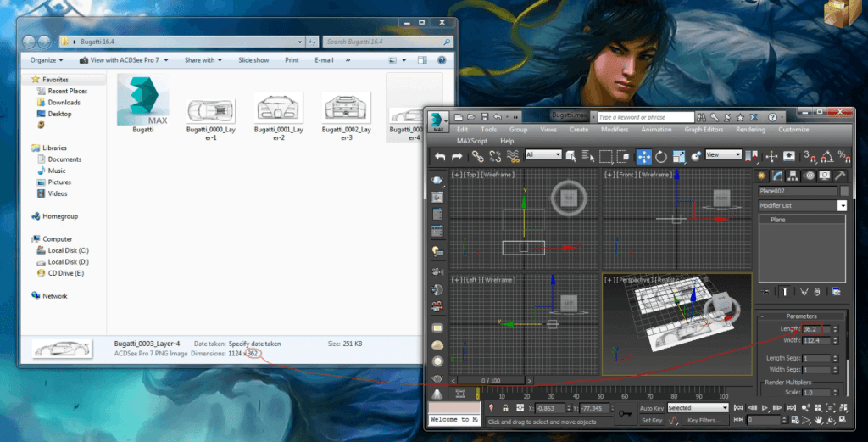868x442 pixels.
Task: Toggle Set Key animation mode
Action: coord(652,421)
